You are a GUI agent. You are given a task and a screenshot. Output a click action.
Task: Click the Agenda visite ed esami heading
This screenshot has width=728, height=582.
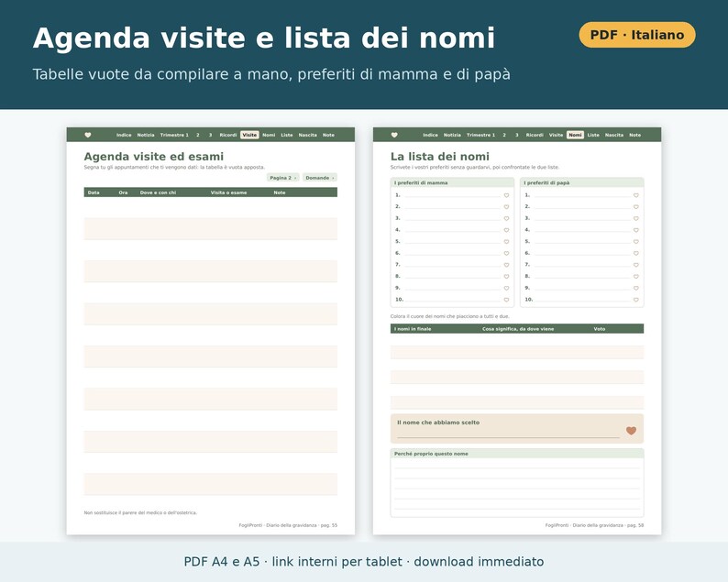click(x=154, y=157)
